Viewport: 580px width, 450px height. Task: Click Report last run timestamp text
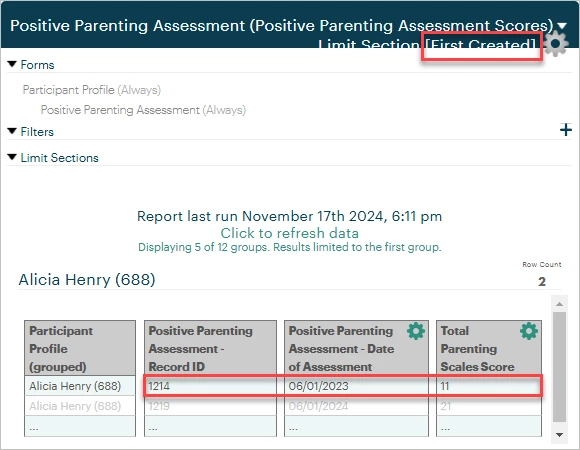point(290,216)
